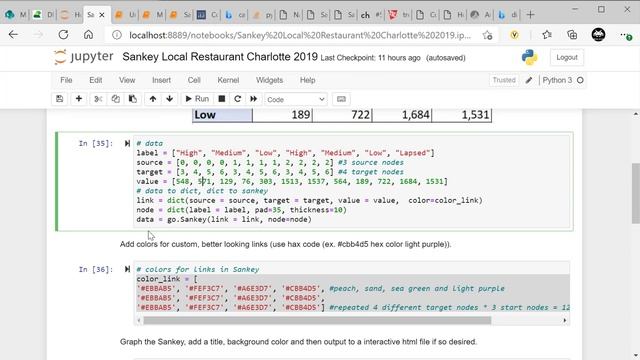Click the horizontal scrollbar of cell 36

click(x=317, y=320)
